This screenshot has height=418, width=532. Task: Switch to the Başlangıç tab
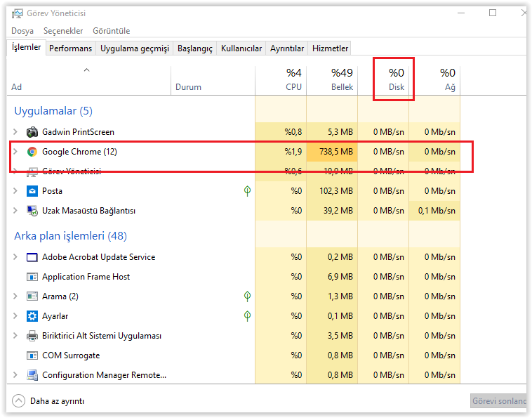tap(194, 48)
